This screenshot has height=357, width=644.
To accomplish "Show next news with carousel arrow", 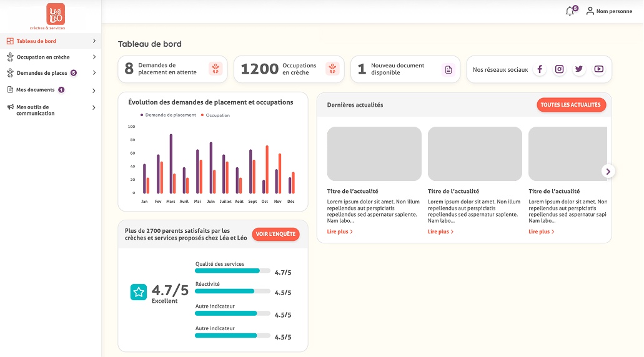I will click(x=608, y=172).
